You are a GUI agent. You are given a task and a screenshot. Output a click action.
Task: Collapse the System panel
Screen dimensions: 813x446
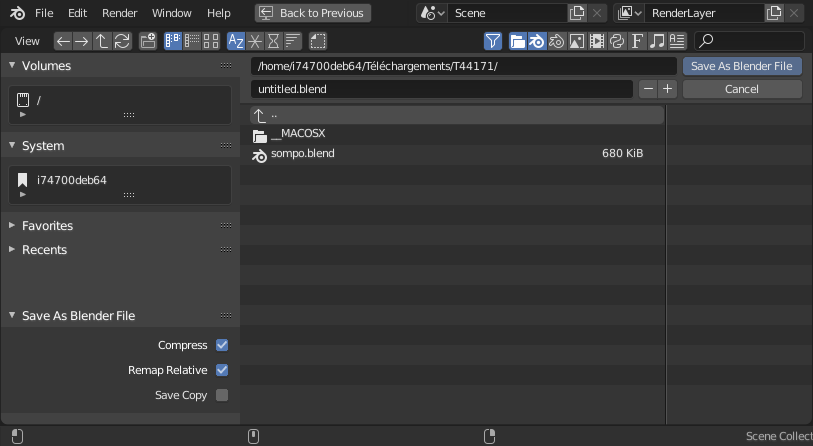[x=12, y=145]
